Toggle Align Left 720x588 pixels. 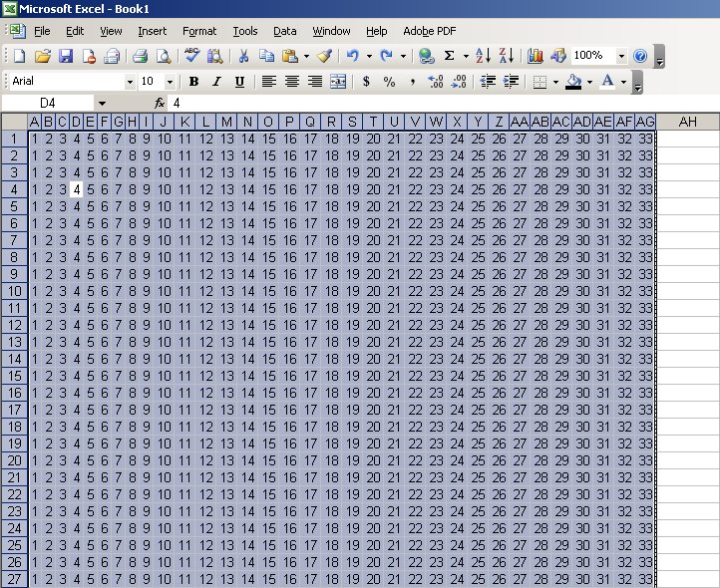268,82
